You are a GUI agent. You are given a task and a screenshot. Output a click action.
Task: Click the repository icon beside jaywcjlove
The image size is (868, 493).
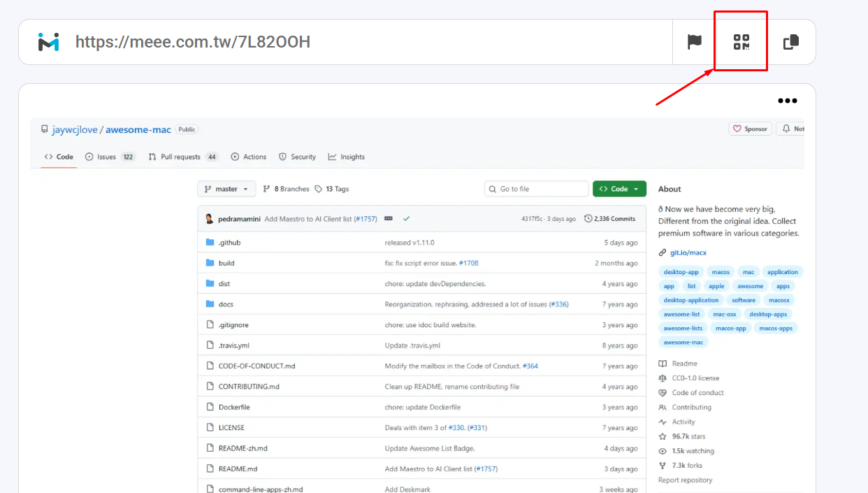45,129
